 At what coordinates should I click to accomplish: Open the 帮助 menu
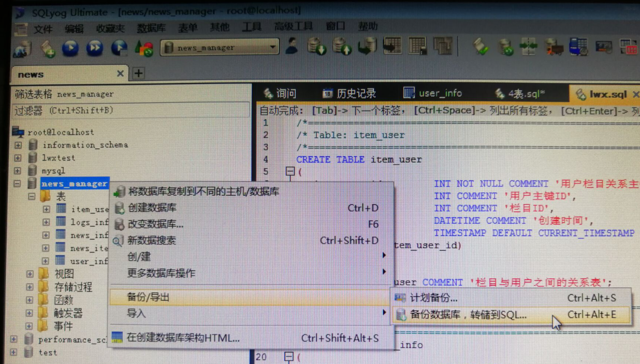(x=368, y=26)
